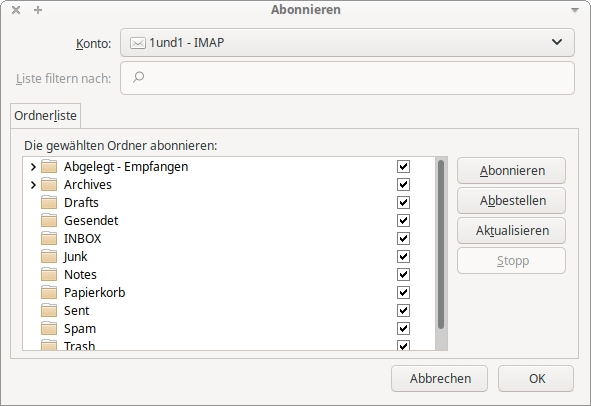The image size is (591, 406).
Task: Toggle the Archives subscription checkbox
Action: pyautogui.click(x=403, y=184)
